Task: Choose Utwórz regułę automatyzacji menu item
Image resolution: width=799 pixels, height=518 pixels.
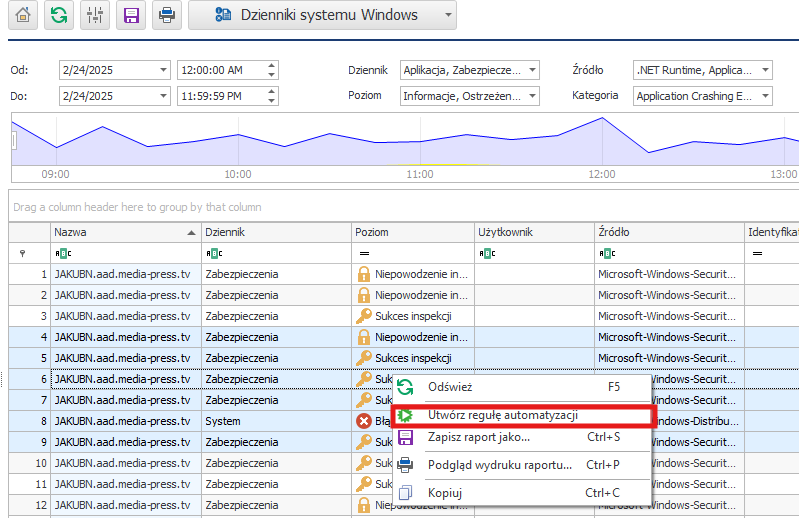Action: (522, 416)
